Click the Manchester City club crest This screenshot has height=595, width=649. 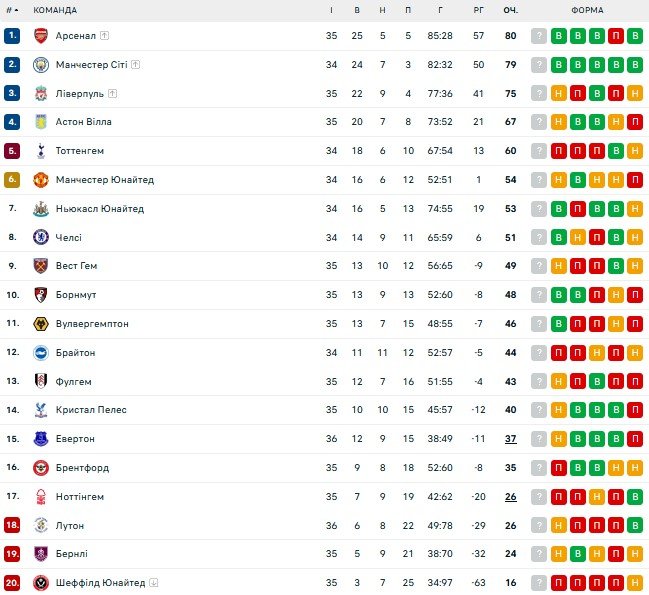41,65
